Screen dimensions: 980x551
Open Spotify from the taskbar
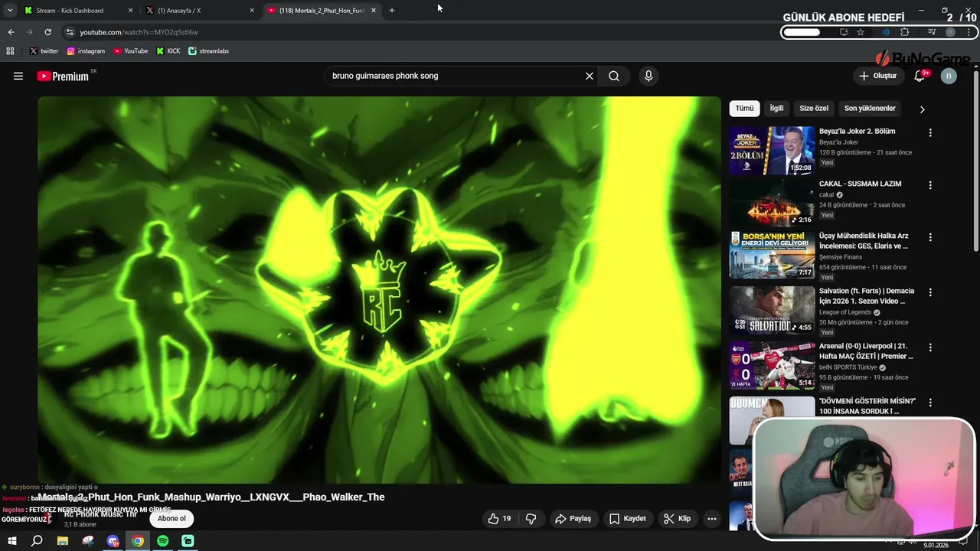coord(162,541)
